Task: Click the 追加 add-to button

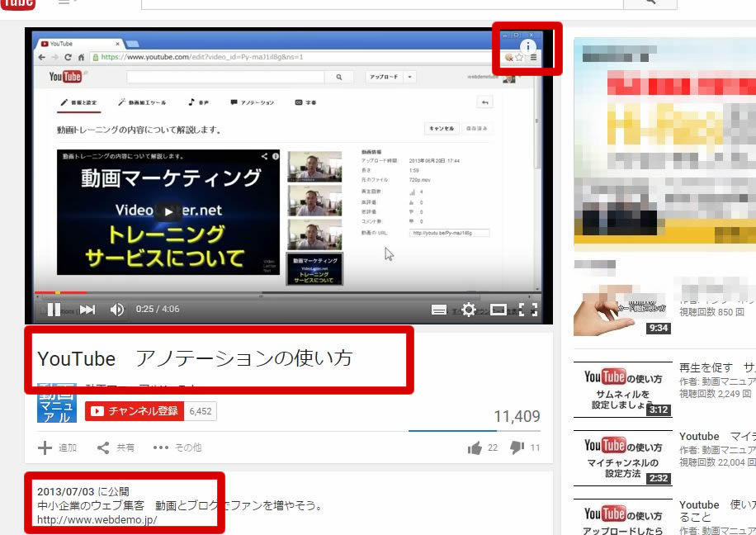Action: click(58, 447)
